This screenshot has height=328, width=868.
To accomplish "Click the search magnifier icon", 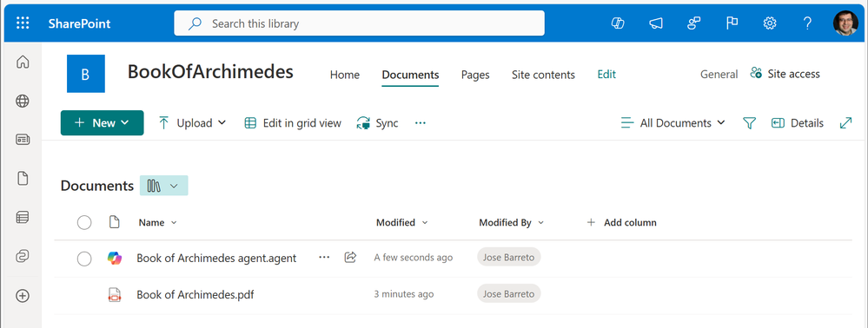I will (195, 23).
